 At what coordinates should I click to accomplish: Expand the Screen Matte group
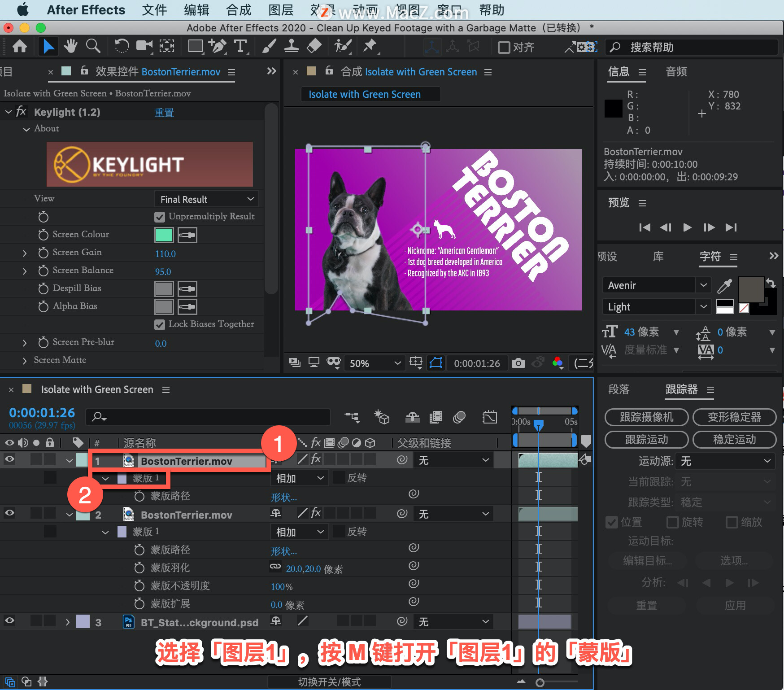coord(25,361)
